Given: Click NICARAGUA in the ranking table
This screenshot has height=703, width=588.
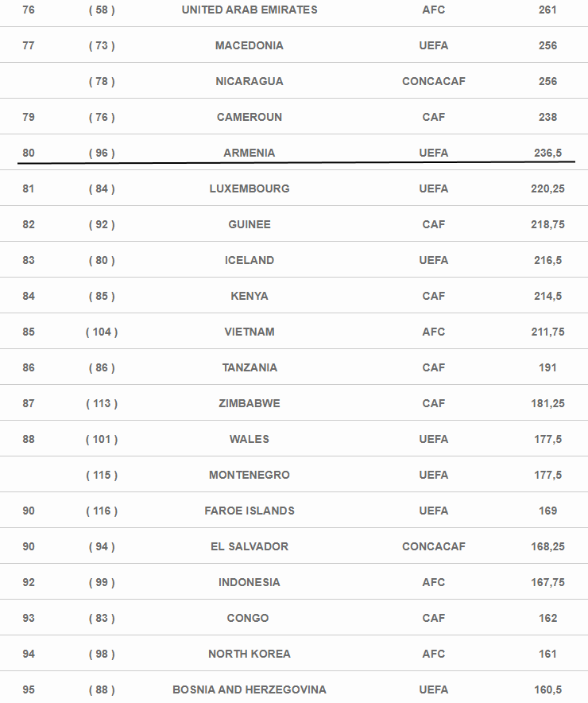Looking at the screenshot, I should (250, 82).
